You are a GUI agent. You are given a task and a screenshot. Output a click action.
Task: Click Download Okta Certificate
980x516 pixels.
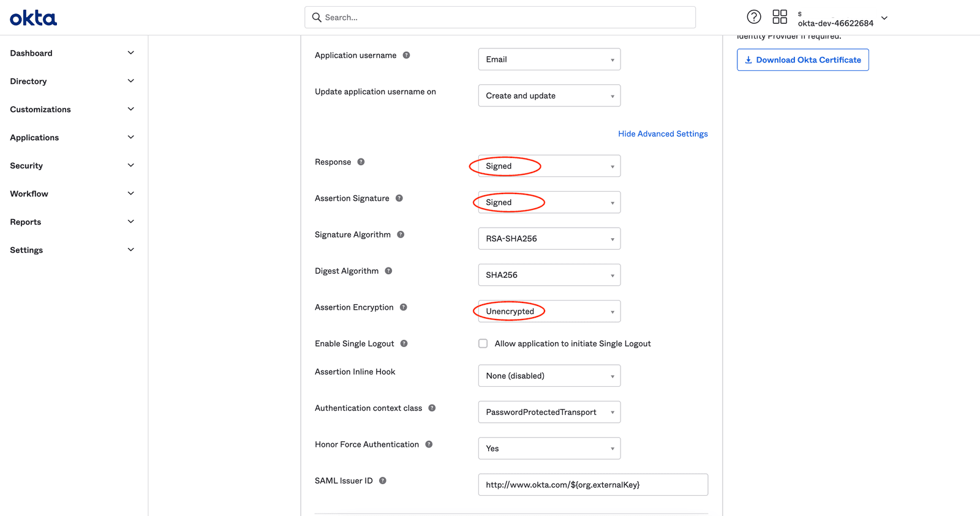pyautogui.click(x=802, y=59)
